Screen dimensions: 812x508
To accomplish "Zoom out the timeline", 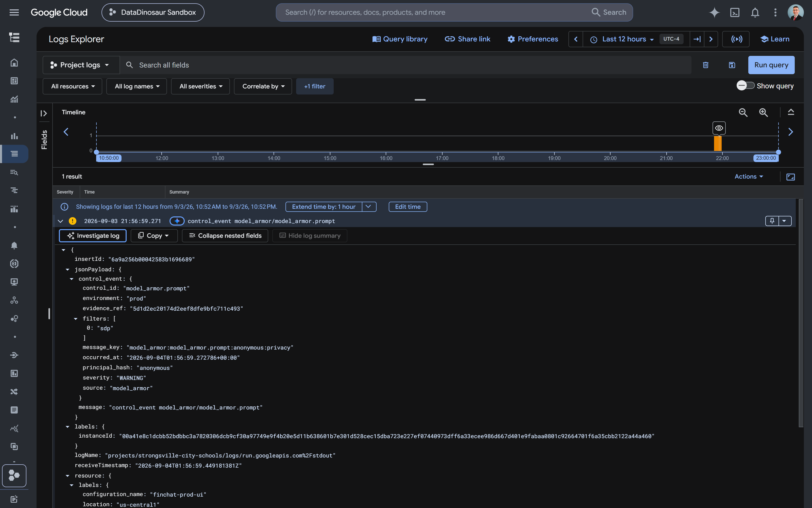I will pos(743,112).
